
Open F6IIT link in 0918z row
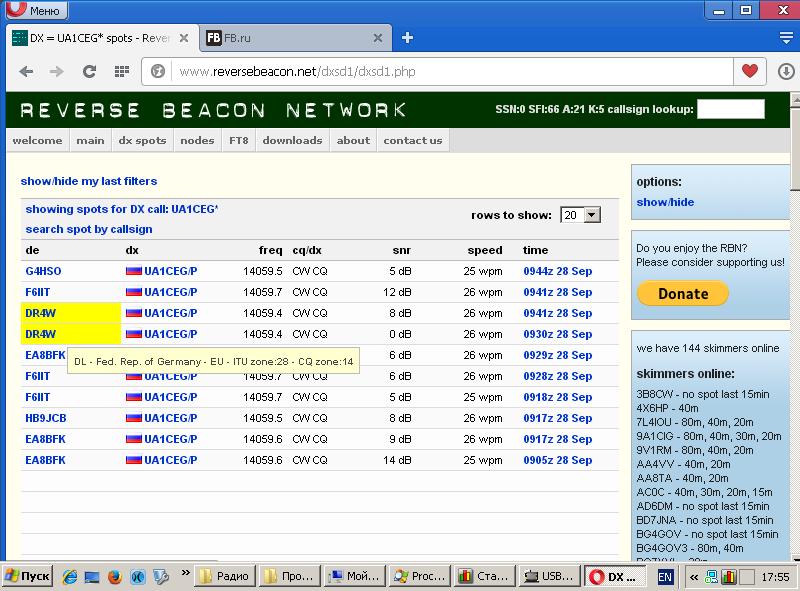click(38, 397)
